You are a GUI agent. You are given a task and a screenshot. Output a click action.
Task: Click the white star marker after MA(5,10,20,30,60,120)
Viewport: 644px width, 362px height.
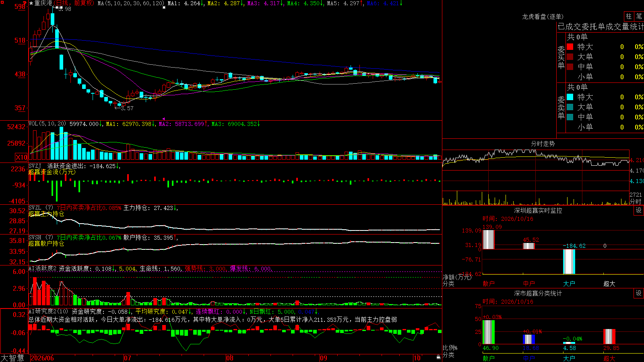pyautogui.click(x=164, y=8)
